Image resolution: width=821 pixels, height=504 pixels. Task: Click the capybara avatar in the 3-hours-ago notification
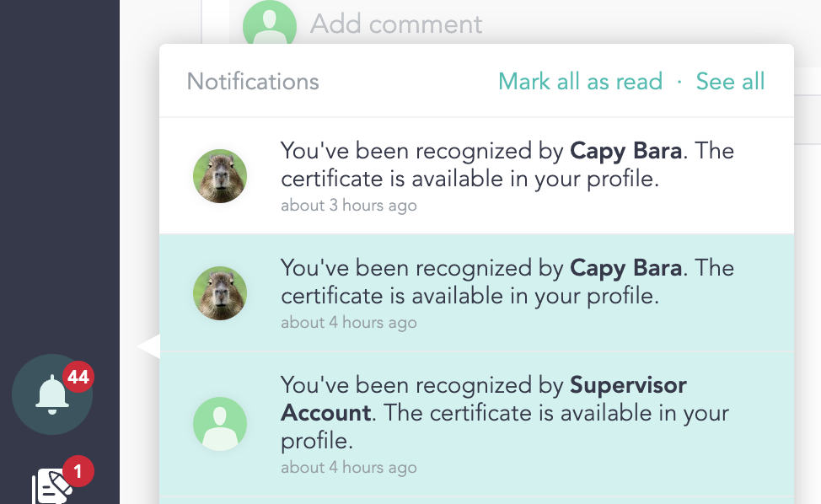pos(220,176)
